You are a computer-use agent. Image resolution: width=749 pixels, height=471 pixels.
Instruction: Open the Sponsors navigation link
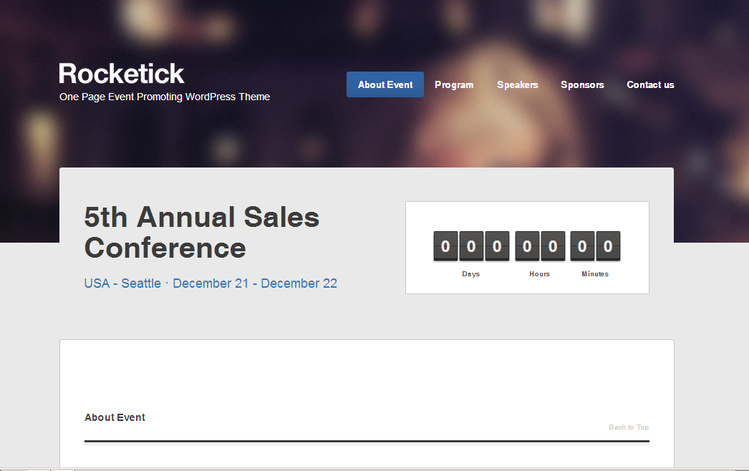pyautogui.click(x=582, y=85)
